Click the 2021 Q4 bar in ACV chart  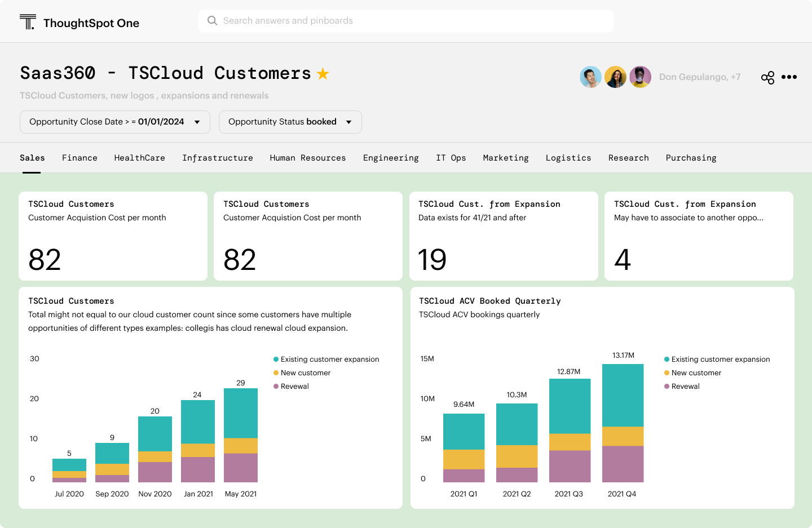[623, 423]
